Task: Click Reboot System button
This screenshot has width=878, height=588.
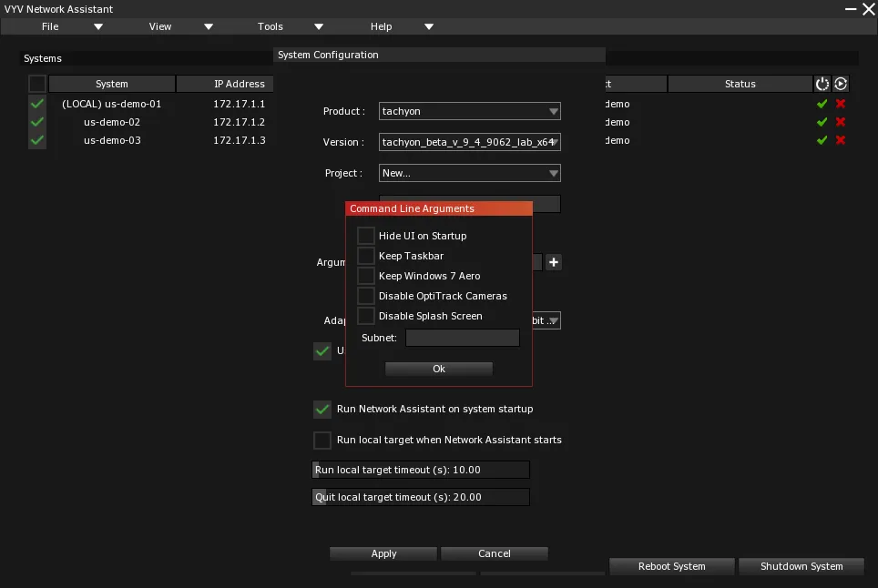Action: [671, 566]
